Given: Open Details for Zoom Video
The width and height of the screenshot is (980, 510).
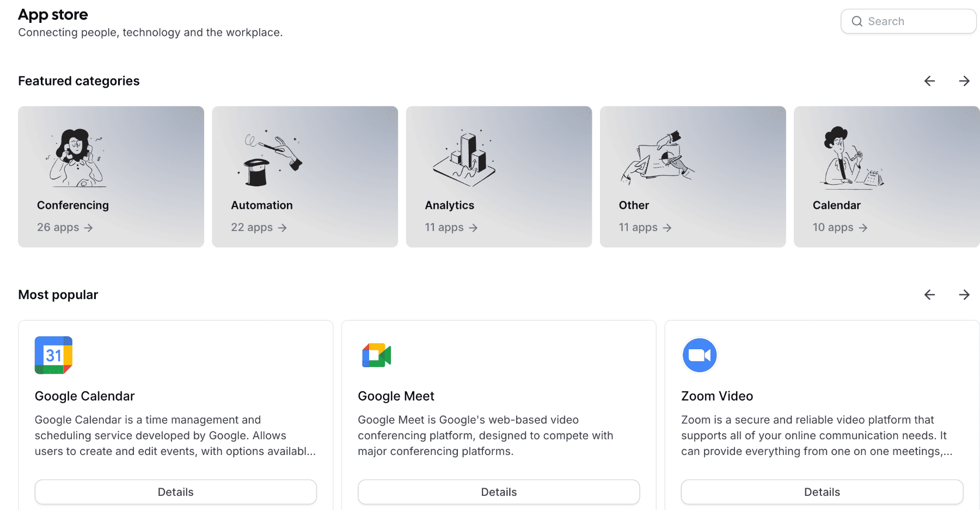Looking at the screenshot, I should [x=822, y=491].
